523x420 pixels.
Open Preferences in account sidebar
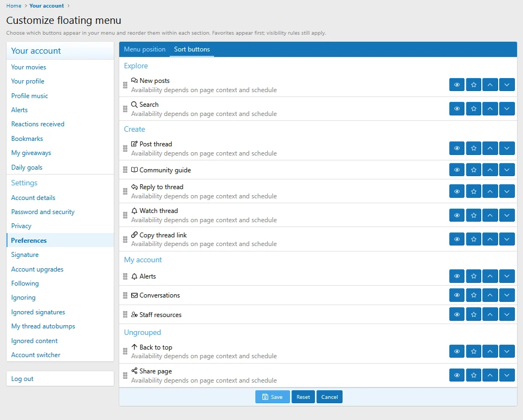(x=60, y=241)
